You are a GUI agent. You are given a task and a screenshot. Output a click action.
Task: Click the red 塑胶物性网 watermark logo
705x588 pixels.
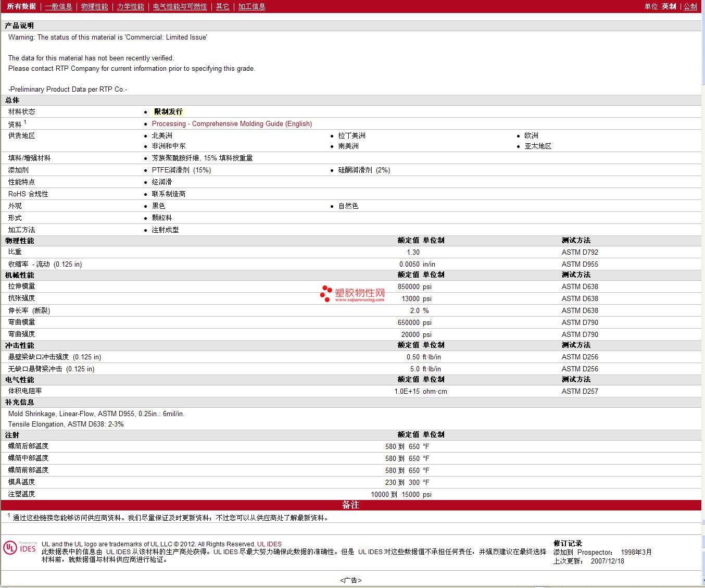(x=352, y=293)
